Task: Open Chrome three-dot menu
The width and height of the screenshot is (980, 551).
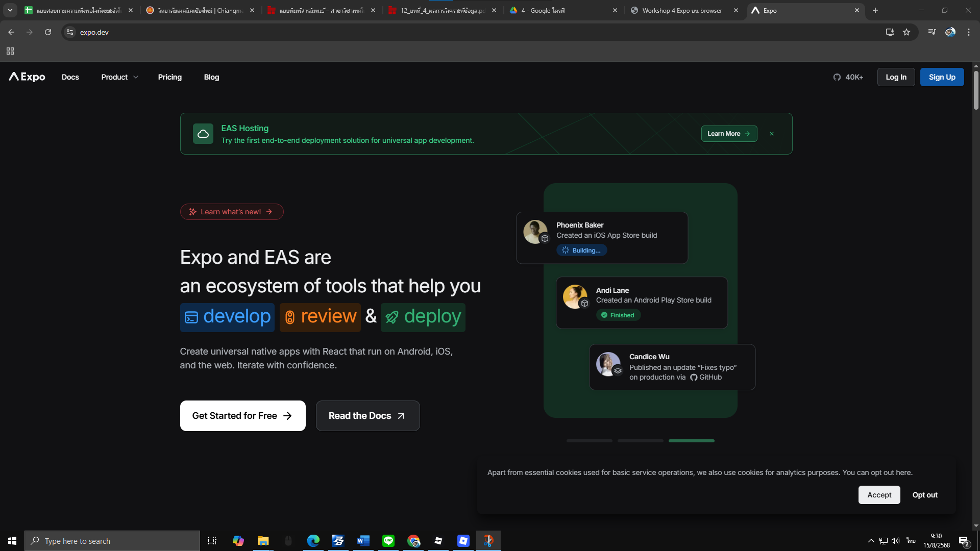Action: (x=968, y=32)
